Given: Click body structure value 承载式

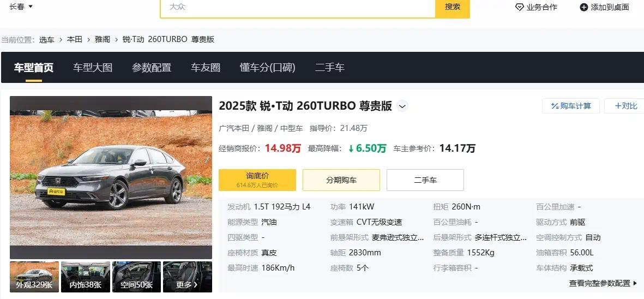Looking at the screenshot, I should click(581, 268).
